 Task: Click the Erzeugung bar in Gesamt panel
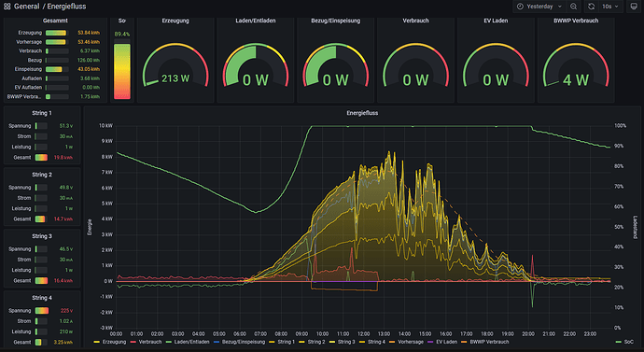[57, 33]
